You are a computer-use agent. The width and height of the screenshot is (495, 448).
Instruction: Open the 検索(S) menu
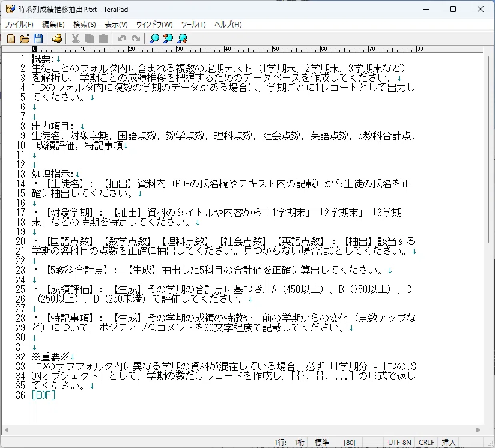coord(85,25)
